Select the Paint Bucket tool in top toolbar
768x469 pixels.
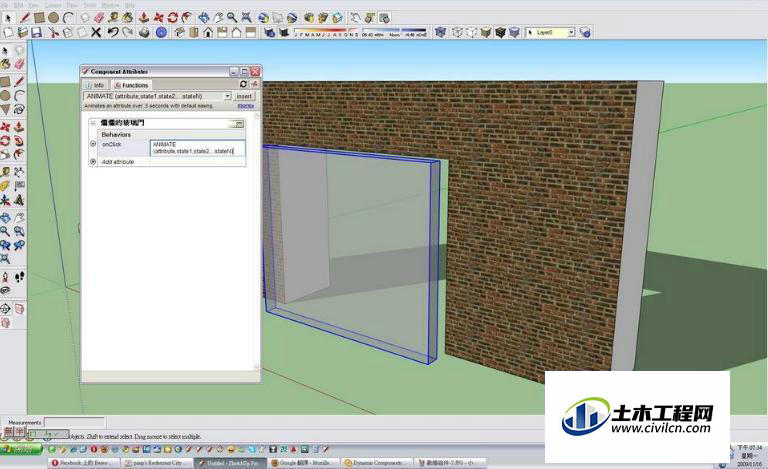coord(127,18)
